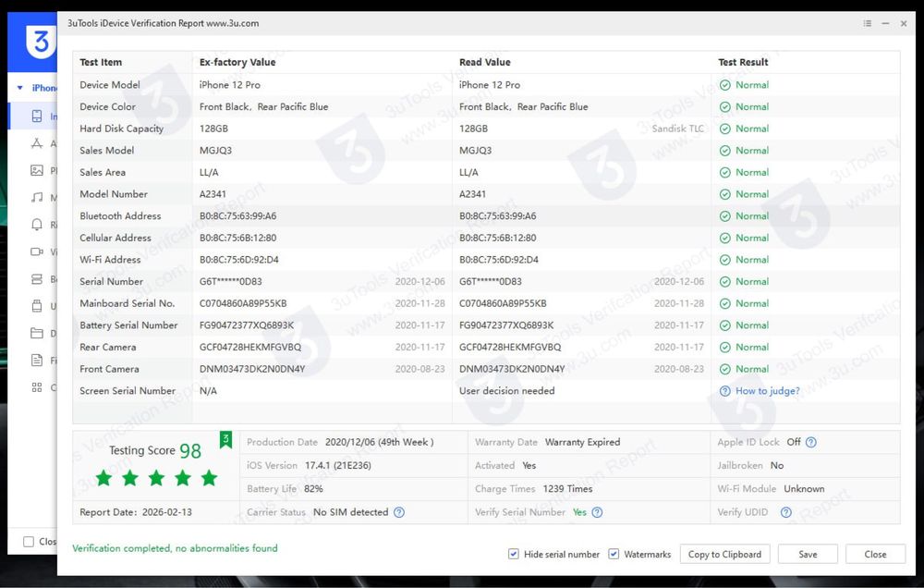Viewport: 924px width, 588px height.
Task: Click Sales Area LL/A read value
Action: coord(468,172)
